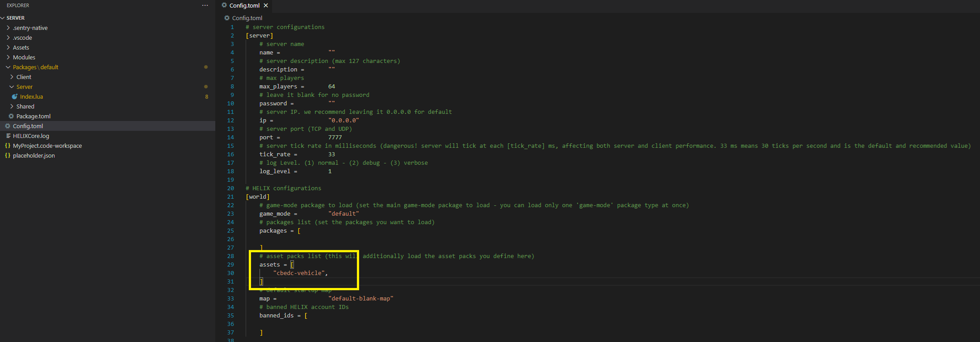Click gear icon in Config.toml breadcrumb
The image size is (980, 342).
pyautogui.click(x=227, y=18)
